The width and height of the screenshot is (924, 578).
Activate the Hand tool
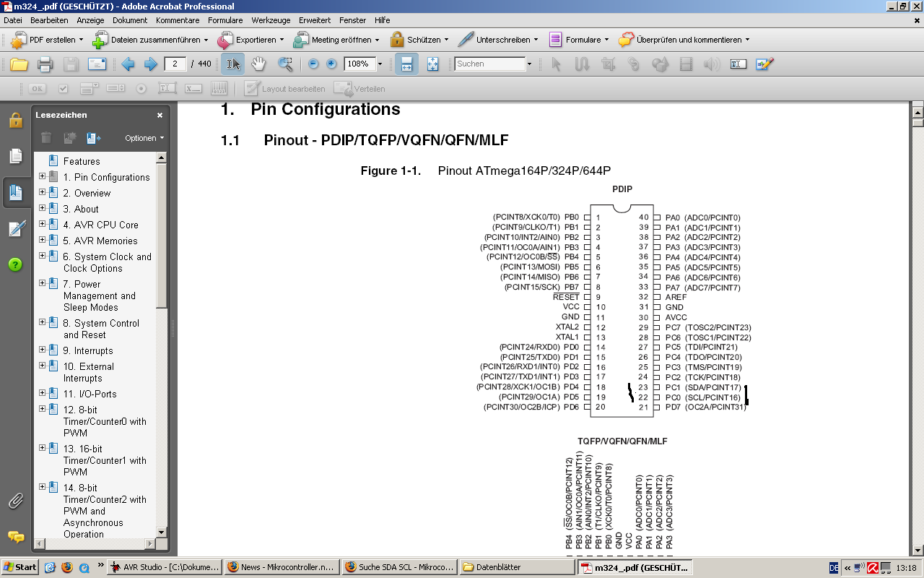click(x=259, y=64)
